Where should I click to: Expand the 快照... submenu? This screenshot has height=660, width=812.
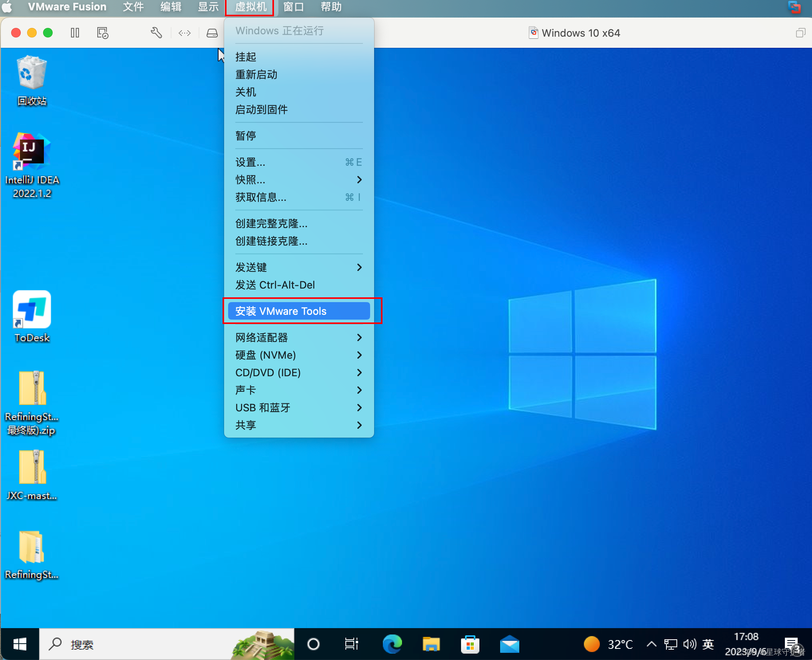coord(299,180)
